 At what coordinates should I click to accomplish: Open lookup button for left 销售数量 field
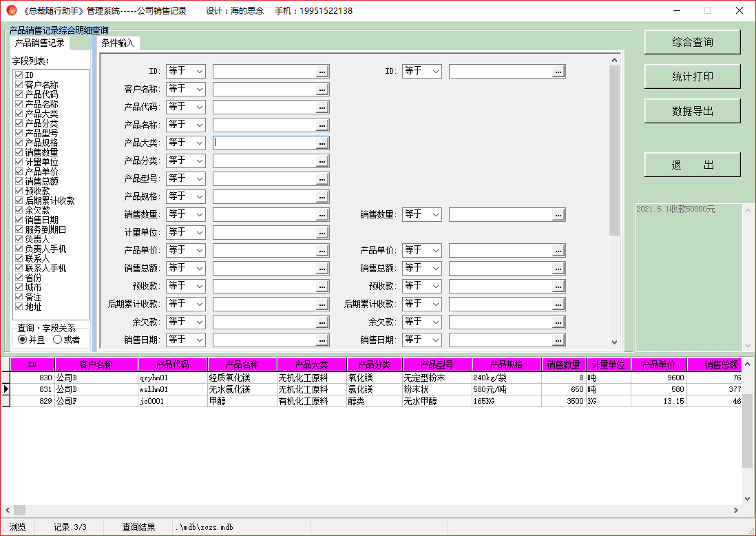coord(322,215)
